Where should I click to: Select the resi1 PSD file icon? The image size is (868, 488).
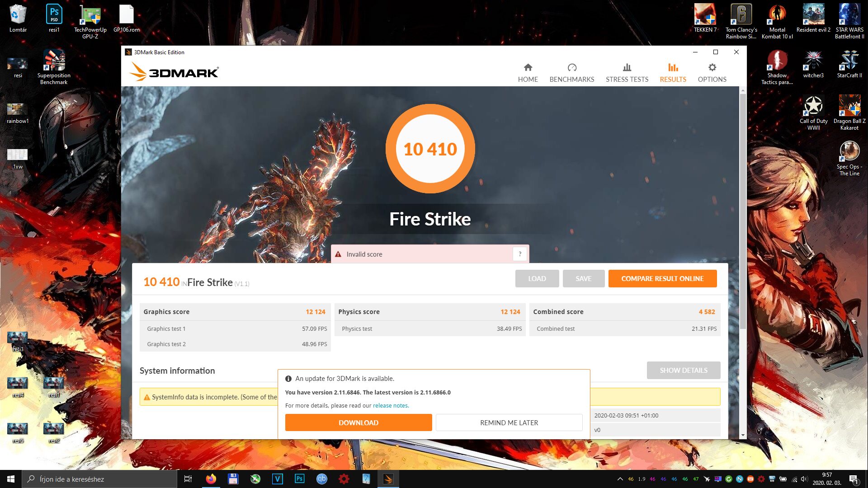coord(54,19)
